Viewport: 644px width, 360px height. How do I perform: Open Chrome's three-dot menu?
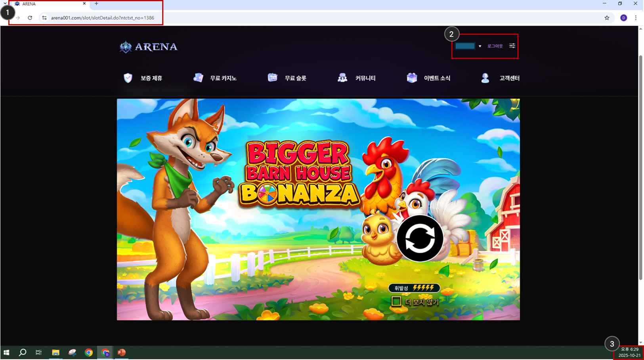636,18
